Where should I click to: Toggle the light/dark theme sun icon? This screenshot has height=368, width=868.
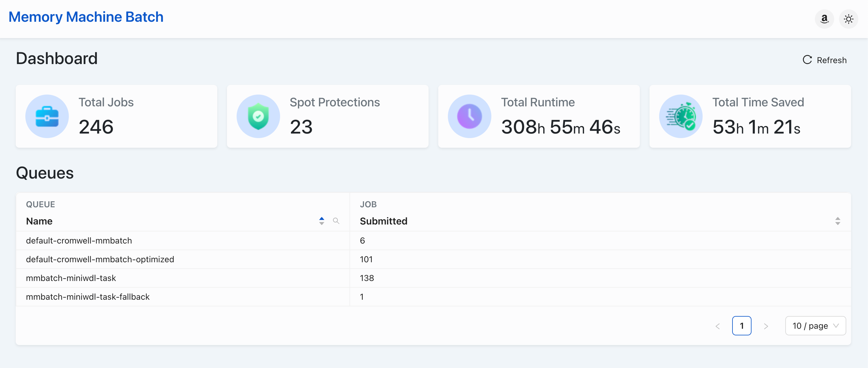pyautogui.click(x=848, y=19)
